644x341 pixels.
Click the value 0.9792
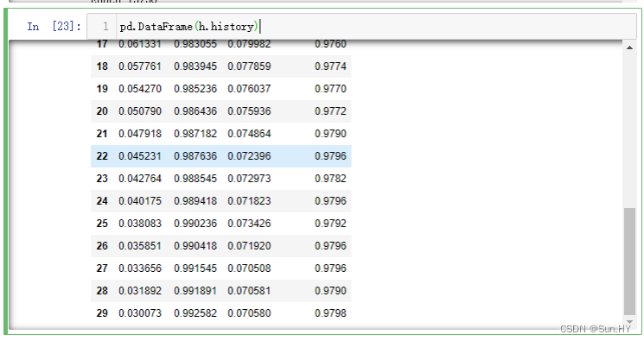[330, 224]
